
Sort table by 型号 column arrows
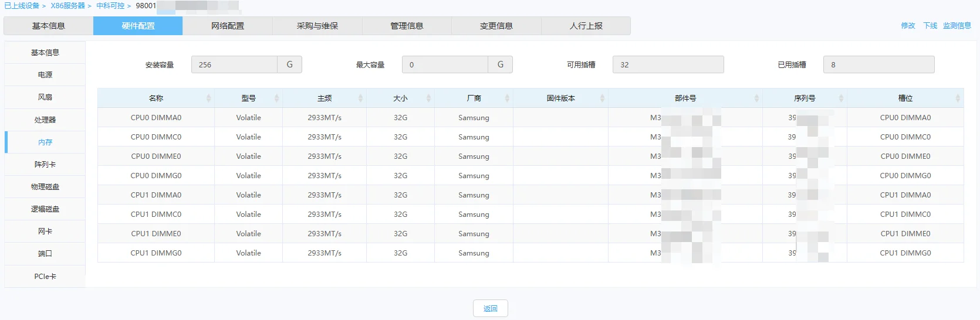tap(276, 98)
